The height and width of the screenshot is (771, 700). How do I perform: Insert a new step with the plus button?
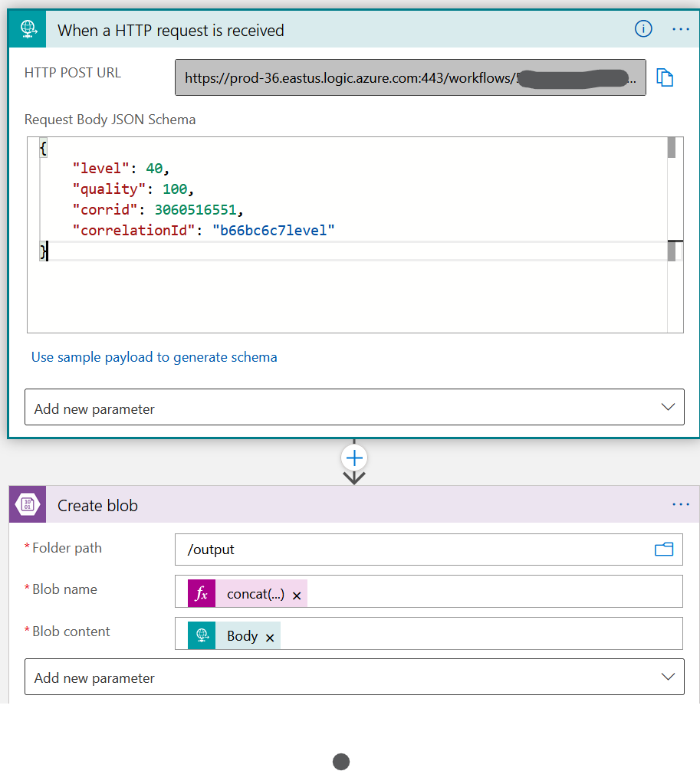(354, 458)
